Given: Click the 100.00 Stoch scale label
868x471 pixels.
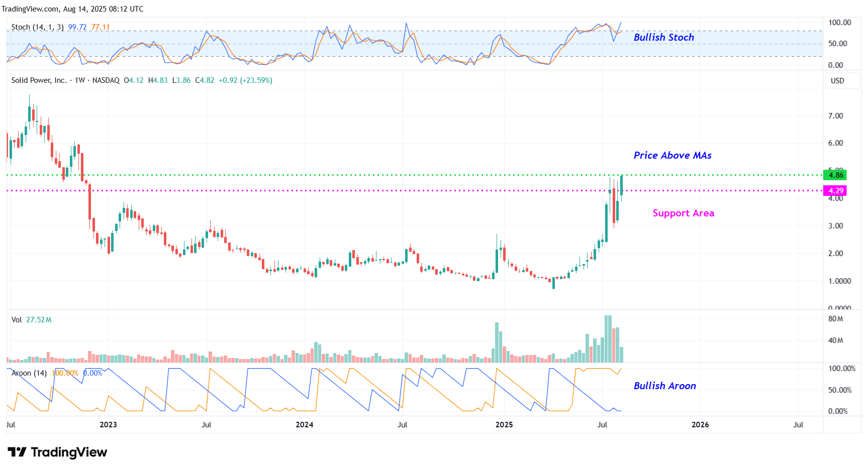Looking at the screenshot, I should point(839,23).
